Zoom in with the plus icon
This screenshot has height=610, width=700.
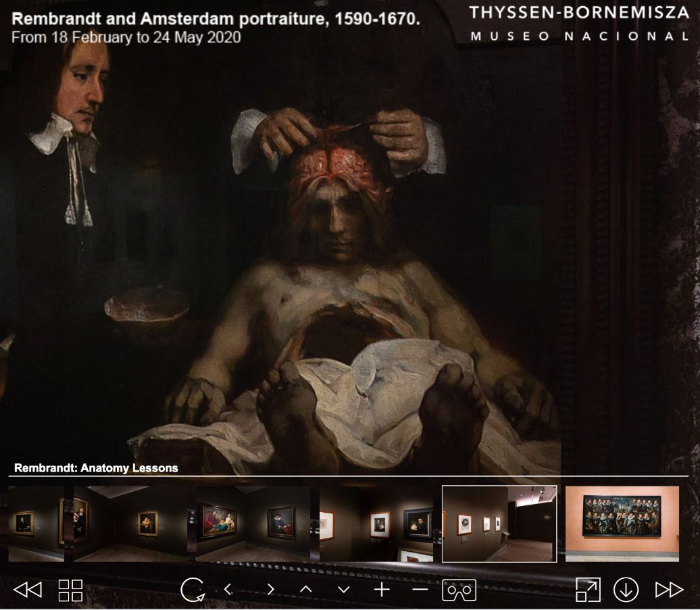pyautogui.click(x=382, y=590)
